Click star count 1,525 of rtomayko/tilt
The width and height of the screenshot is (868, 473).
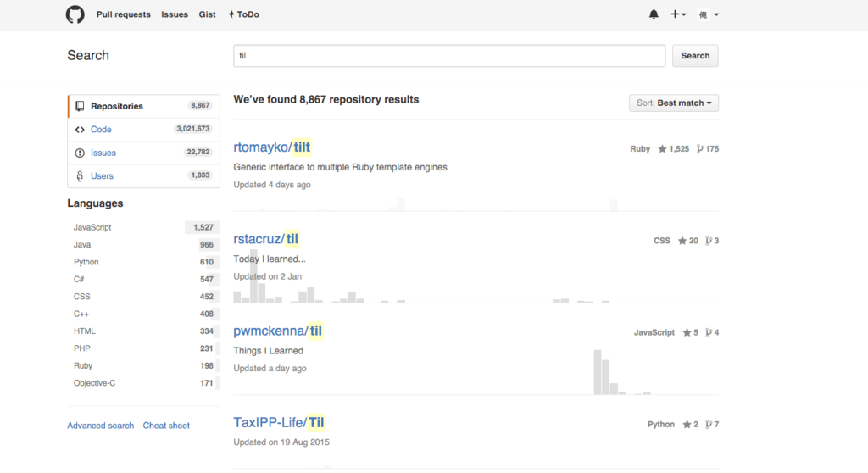point(673,149)
